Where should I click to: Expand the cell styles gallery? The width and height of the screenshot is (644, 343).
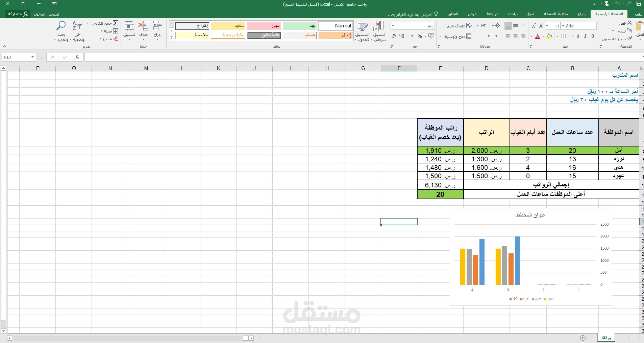click(171, 38)
